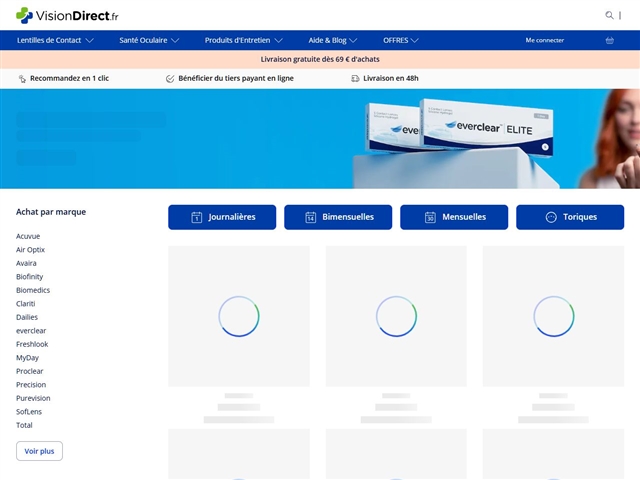Open the Clariti brand link
The image size is (640, 480).
click(26, 304)
